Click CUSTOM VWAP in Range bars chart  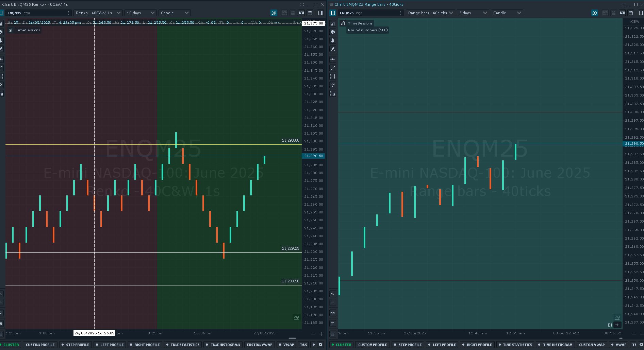click(592, 345)
